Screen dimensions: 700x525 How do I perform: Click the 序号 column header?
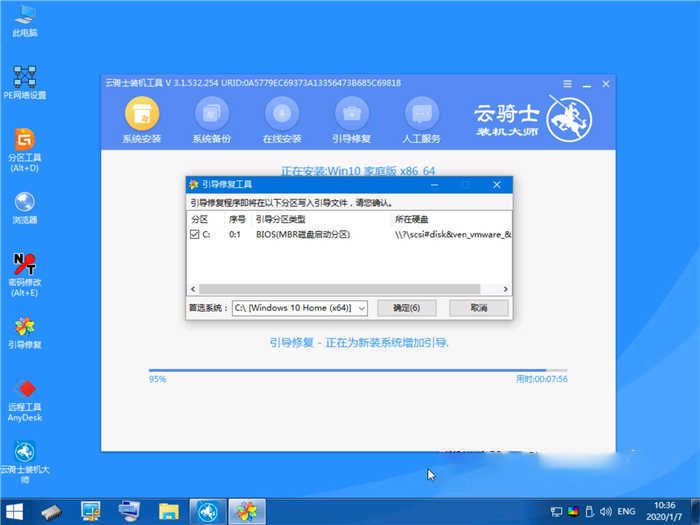click(237, 219)
